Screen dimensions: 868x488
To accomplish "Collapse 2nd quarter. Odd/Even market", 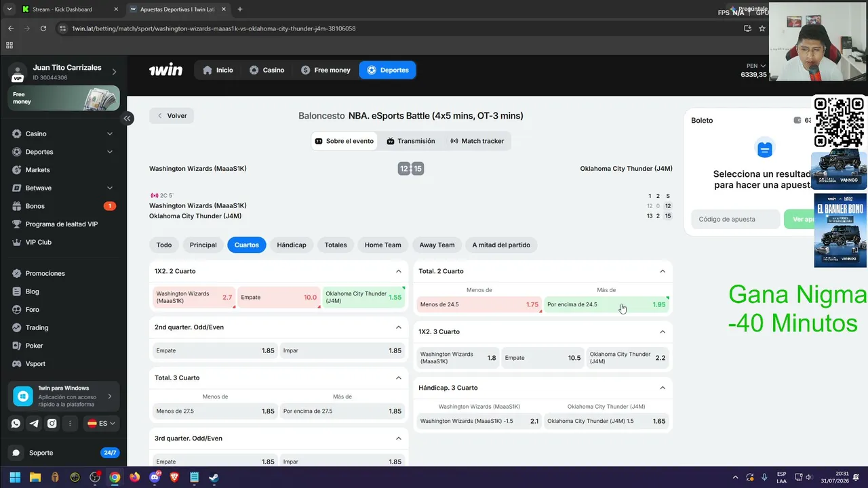I will (x=399, y=327).
